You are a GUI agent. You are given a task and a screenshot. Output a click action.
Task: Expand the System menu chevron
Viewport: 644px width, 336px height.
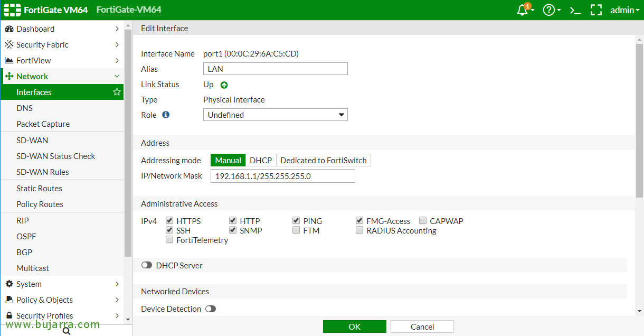point(117,284)
